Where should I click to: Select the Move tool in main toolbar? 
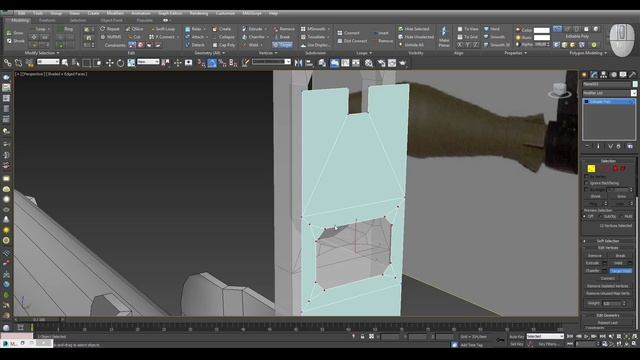click(109, 63)
